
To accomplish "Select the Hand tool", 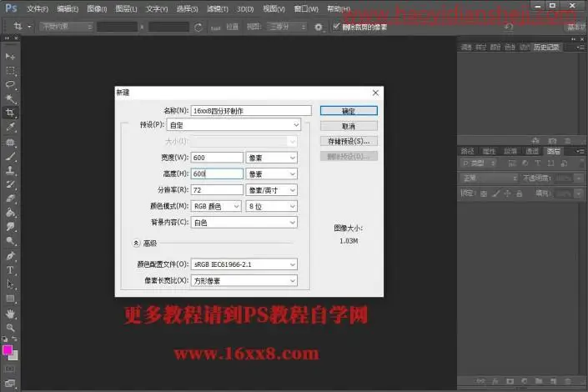I will tap(10, 314).
